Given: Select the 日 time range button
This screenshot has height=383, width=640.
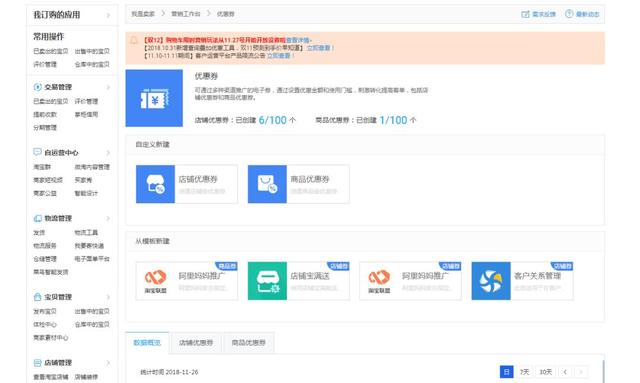Looking at the screenshot, I should point(507,372).
